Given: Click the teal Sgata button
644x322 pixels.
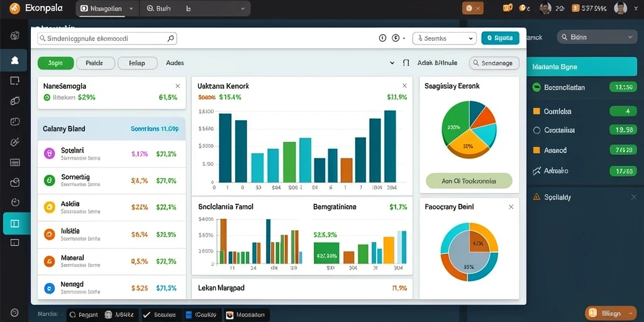Looking at the screenshot, I should pyautogui.click(x=500, y=38).
